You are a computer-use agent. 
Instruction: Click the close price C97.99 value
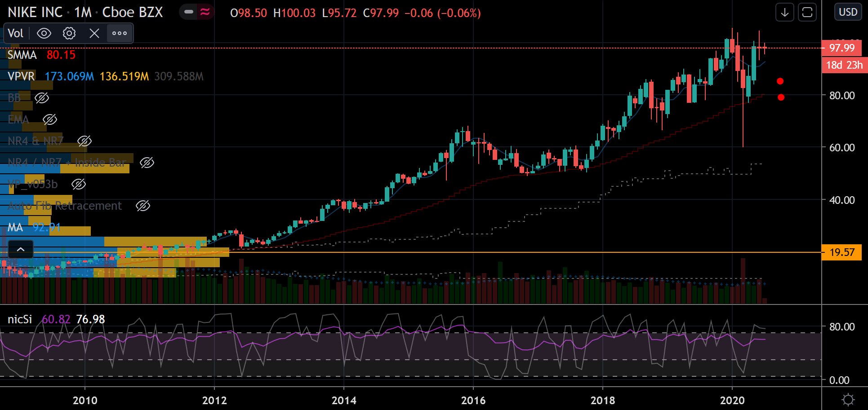pos(381,13)
